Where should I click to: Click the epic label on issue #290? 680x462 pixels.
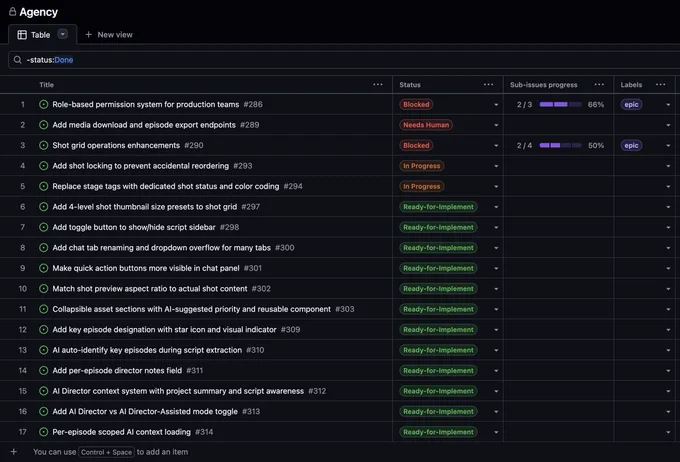(x=631, y=145)
